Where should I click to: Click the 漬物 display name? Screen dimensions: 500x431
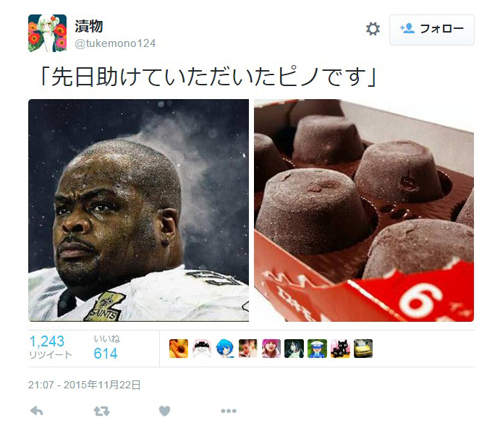[x=89, y=26]
